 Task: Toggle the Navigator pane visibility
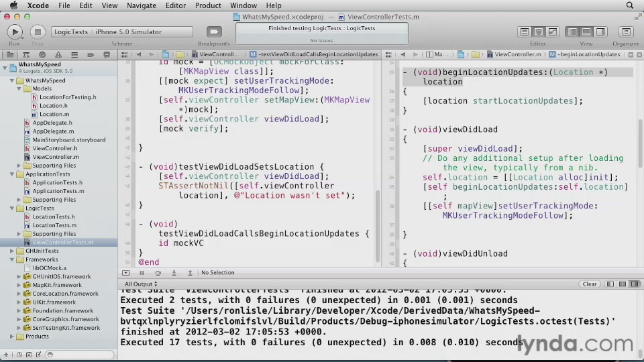[572, 32]
